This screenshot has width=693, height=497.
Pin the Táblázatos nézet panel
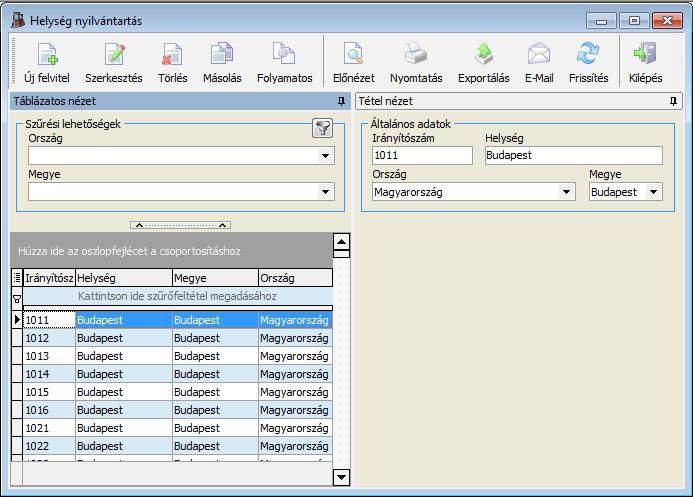pos(341,102)
